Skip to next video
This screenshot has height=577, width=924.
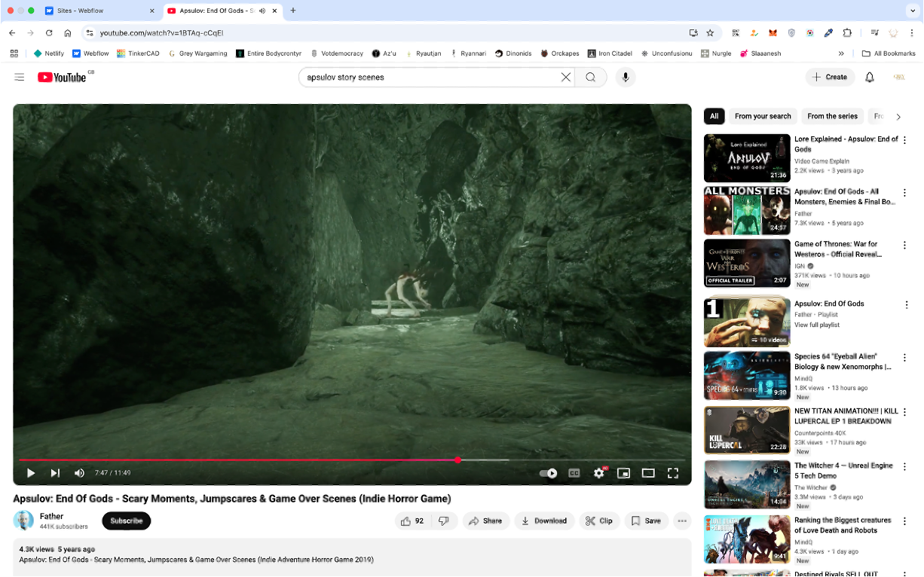[55, 473]
